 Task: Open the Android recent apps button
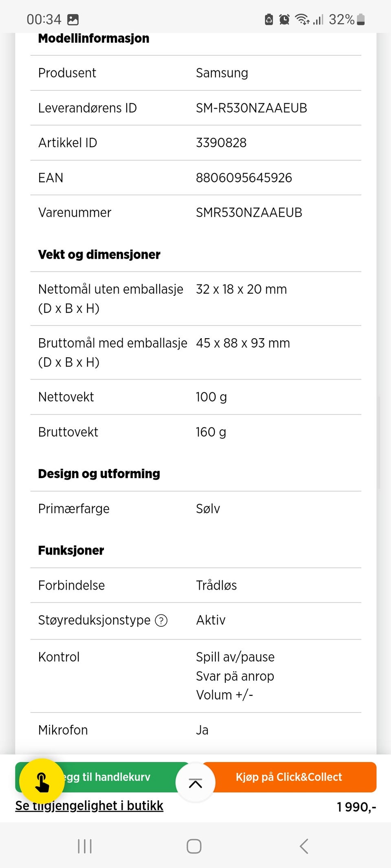(85, 846)
